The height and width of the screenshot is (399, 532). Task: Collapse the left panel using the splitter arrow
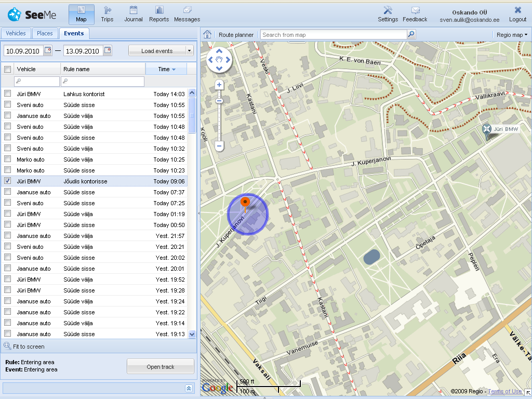pos(199,213)
